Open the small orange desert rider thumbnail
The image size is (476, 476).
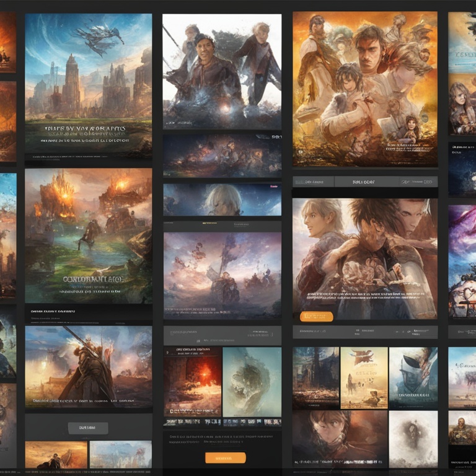coord(56,454)
